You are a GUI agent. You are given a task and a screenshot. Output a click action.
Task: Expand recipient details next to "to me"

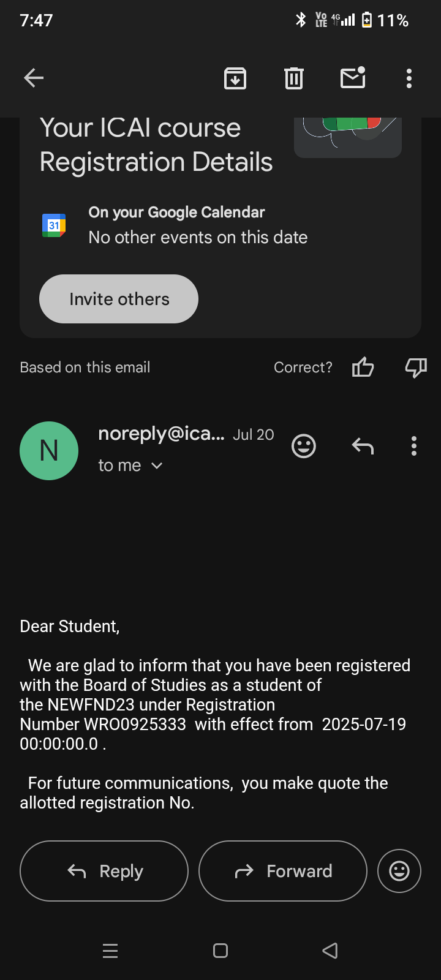coord(157,466)
